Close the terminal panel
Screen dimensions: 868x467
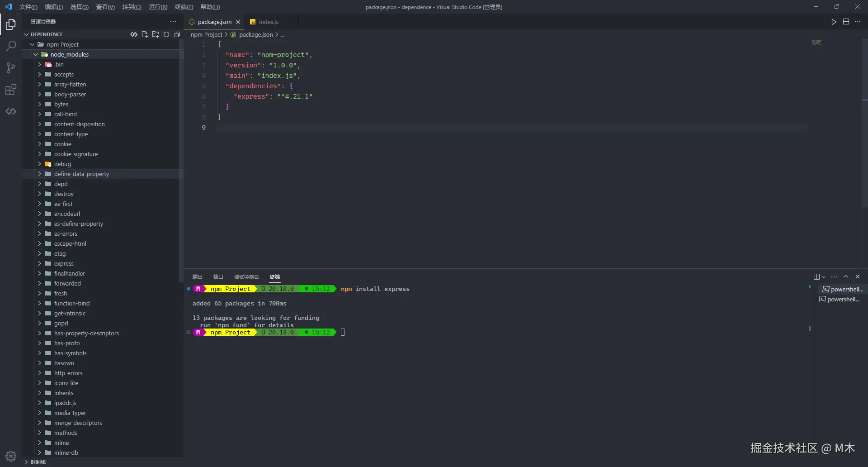pyautogui.click(x=858, y=277)
